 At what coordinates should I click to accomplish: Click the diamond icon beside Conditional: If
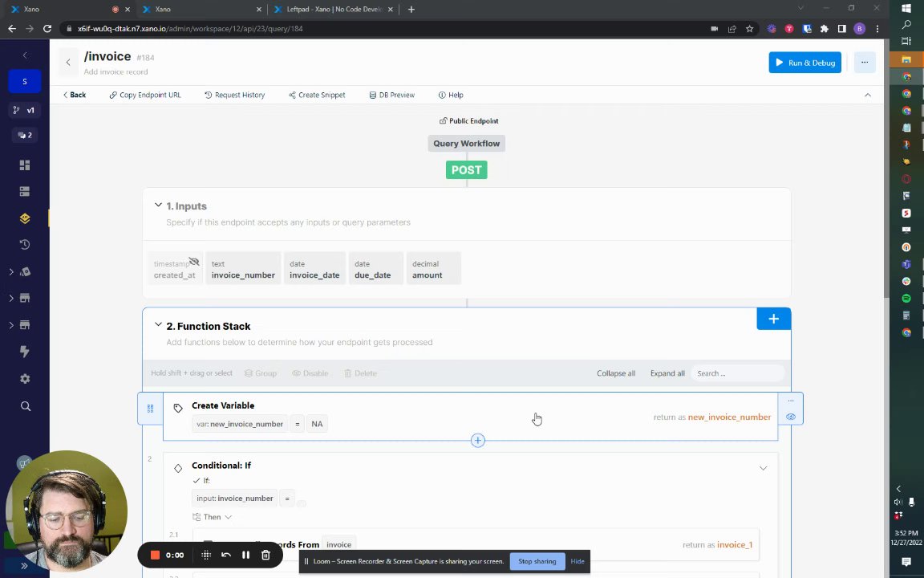(x=178, y=468)
